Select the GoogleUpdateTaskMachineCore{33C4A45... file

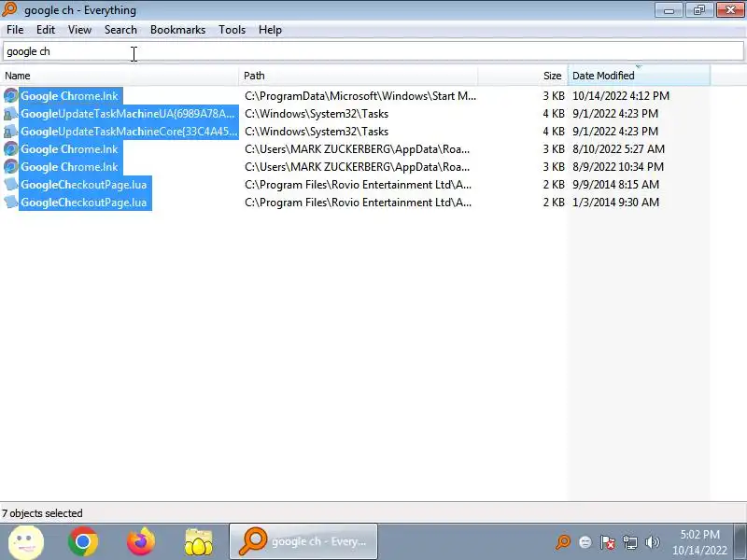click(129, 132)
